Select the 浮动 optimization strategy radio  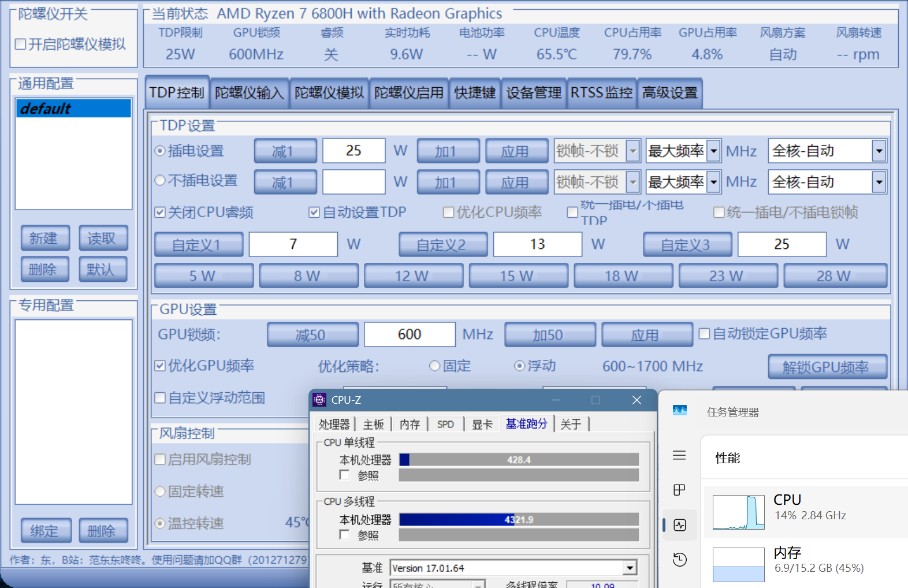[519, 366]
